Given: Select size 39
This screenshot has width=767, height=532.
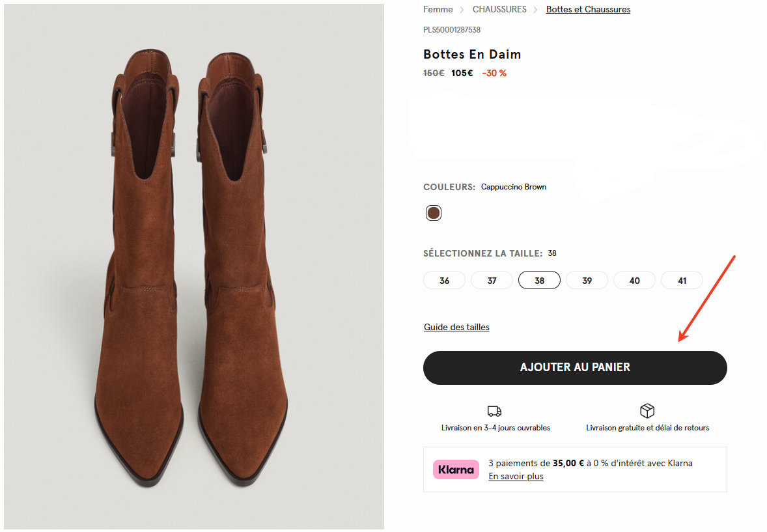Looking at the screenshot, I should pyautogui.click(x=587, y=280).
